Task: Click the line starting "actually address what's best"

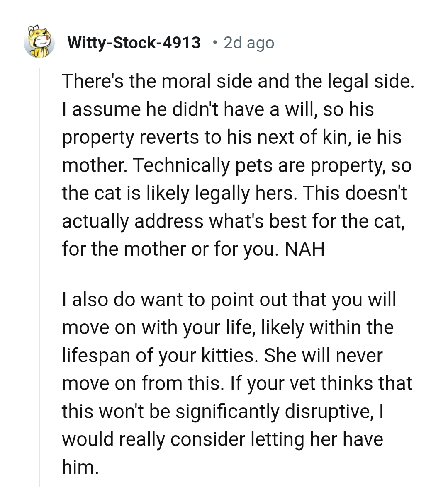Action: point(233,221)
